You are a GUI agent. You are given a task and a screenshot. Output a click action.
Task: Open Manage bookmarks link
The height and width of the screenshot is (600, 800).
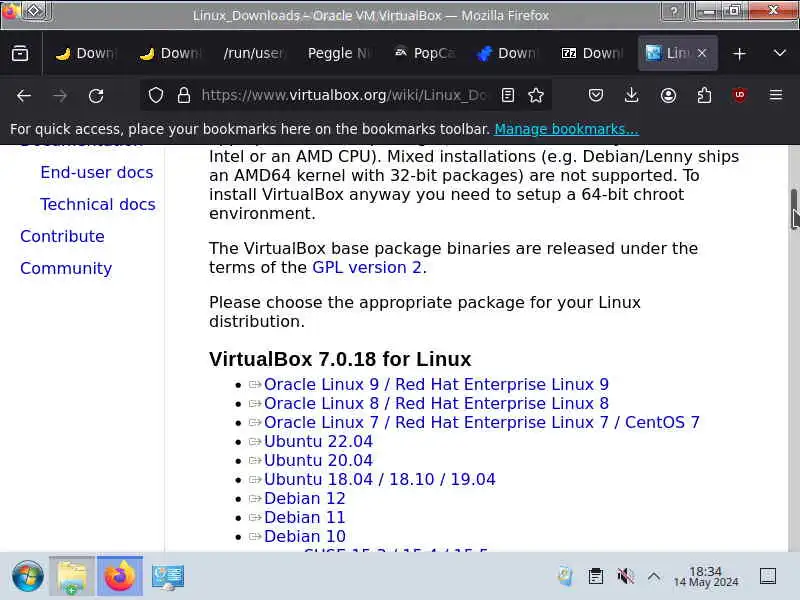point(566,129)
